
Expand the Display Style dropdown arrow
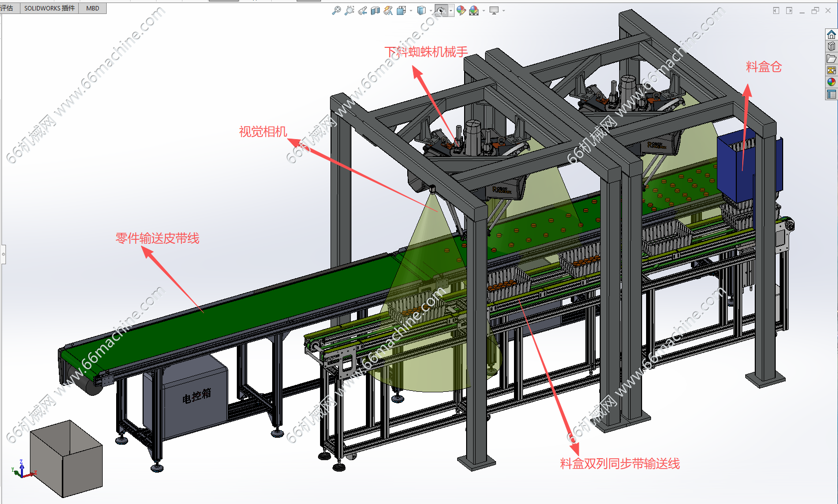431,10
